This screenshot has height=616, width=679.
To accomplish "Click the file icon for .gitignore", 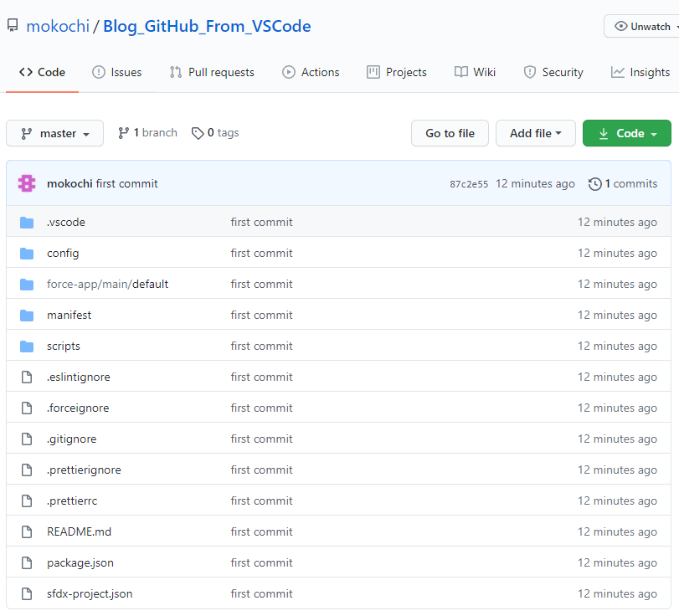I will (x=27, y=439).
